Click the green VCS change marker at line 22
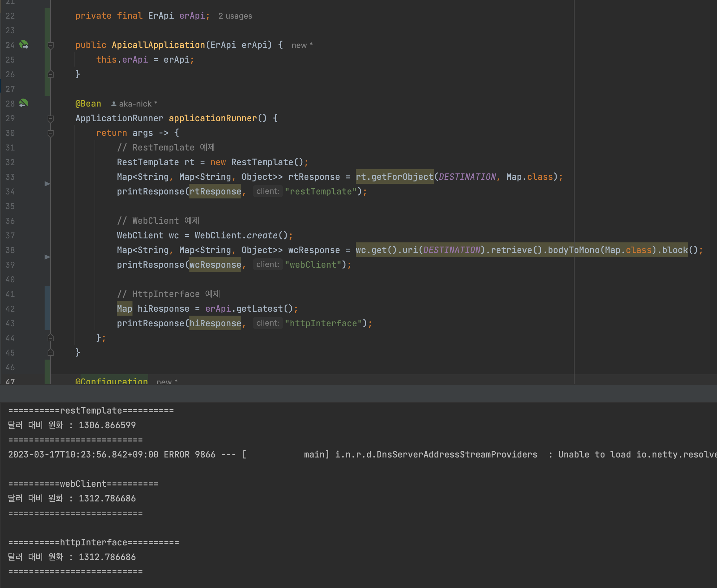717x588 pixels. tap(47, 16)
